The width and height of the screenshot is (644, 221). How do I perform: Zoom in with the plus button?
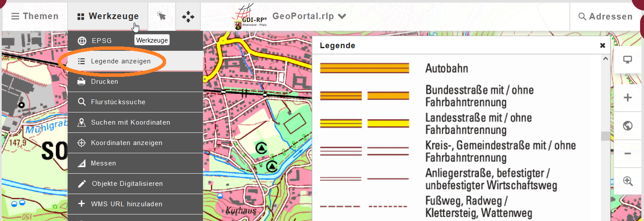coord(628,98)
